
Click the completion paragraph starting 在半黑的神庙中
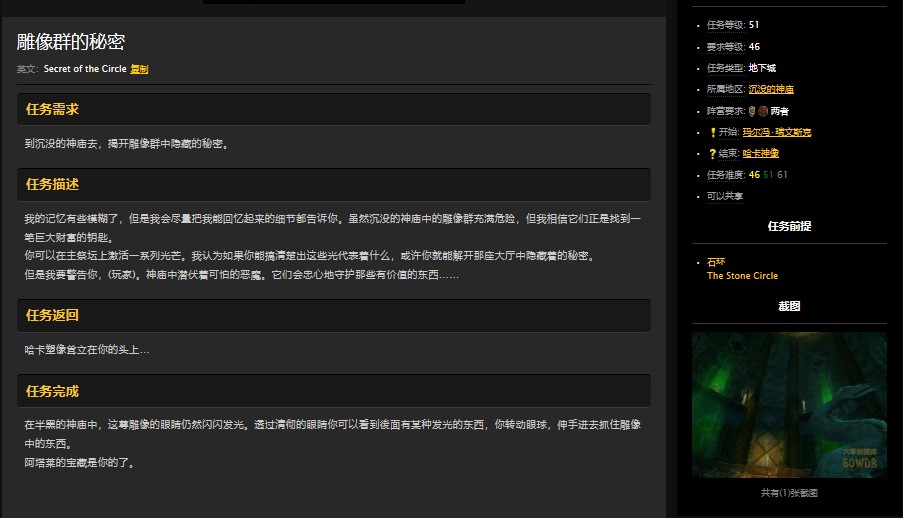[x=332, y=434]
